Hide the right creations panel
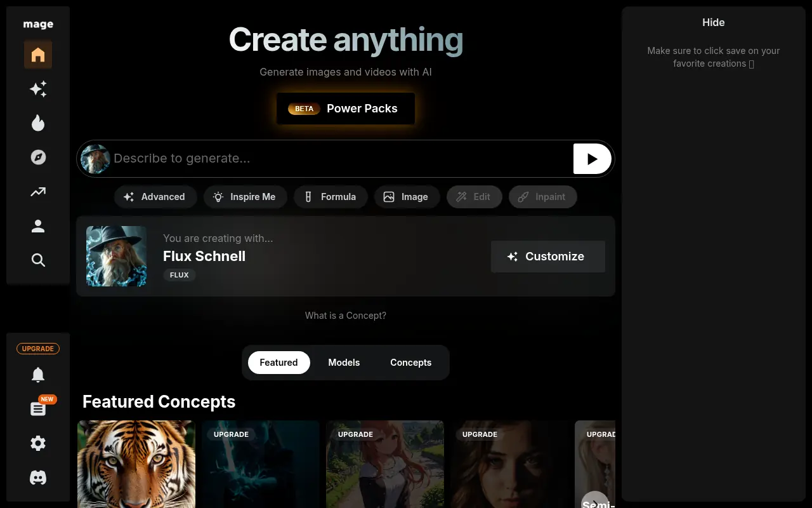The height and width of the screenshot is (508, 812). pos(713,22)
